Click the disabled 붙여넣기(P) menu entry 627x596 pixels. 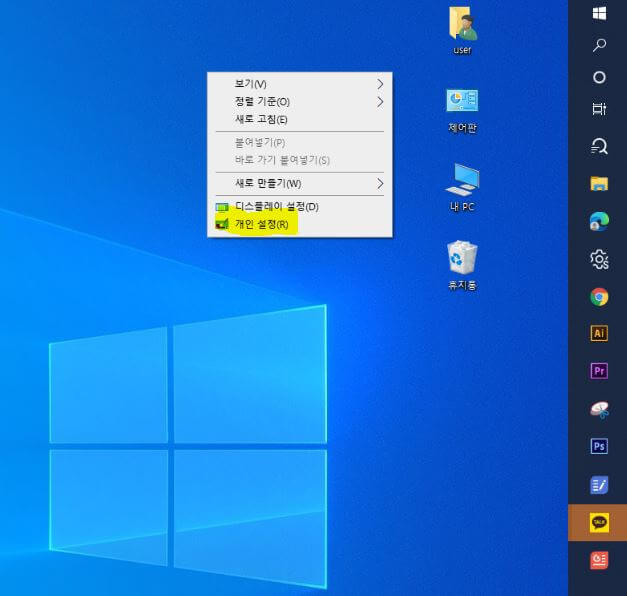click(300, 143)
